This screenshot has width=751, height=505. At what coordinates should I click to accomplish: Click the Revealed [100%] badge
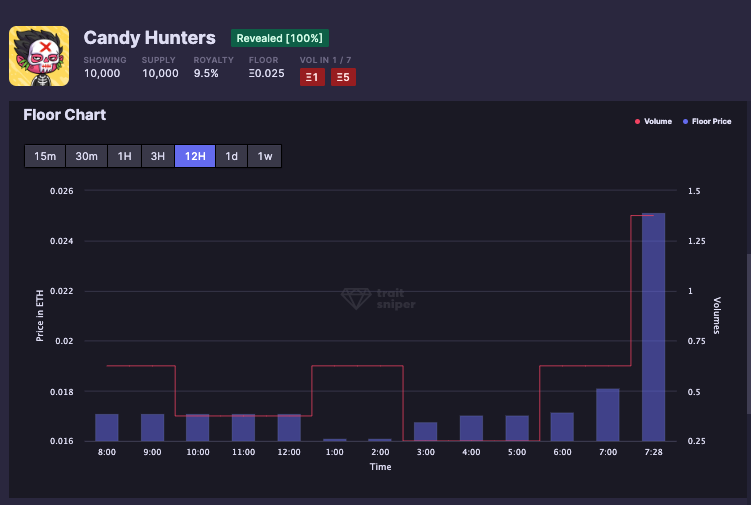(280, 38)
